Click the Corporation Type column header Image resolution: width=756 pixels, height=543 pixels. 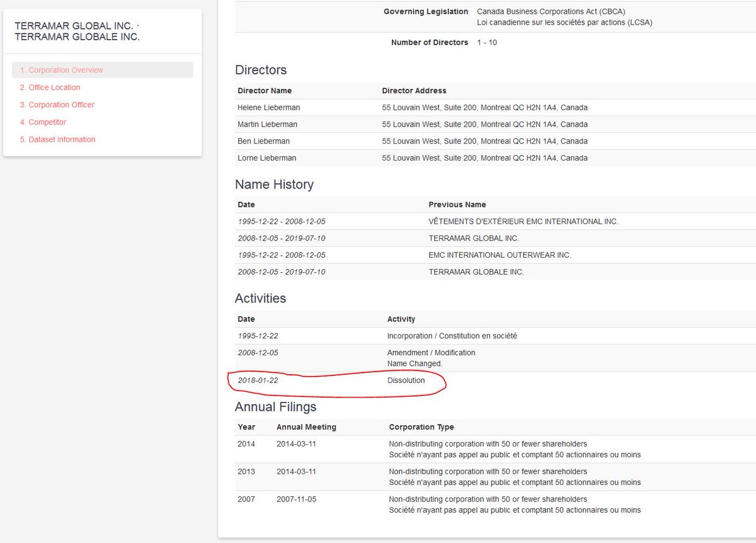(x=421, y=427)
